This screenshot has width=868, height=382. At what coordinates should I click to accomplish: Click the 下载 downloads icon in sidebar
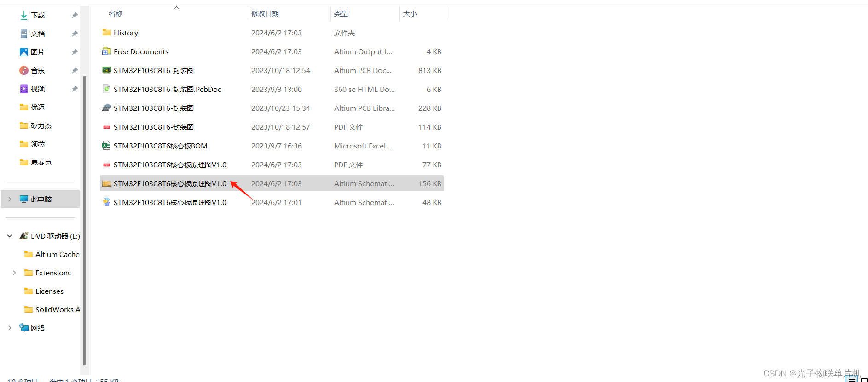coord(24,15)
